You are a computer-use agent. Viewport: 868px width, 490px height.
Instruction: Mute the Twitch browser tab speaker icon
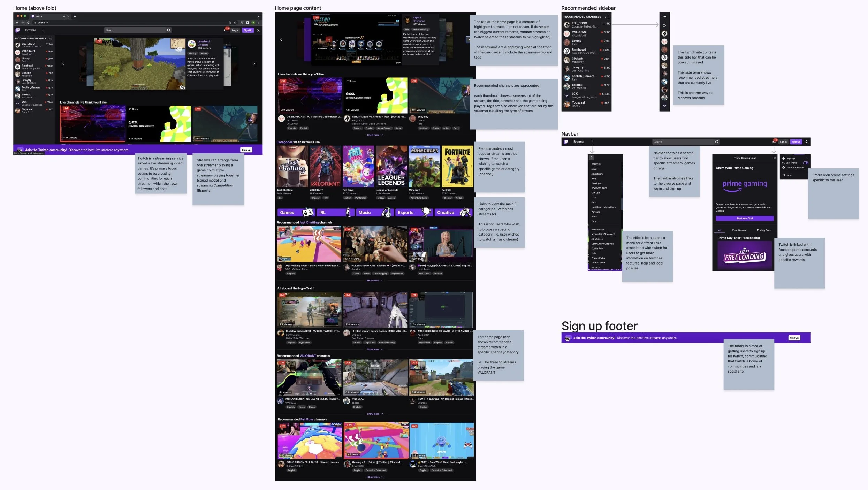(64, 16)
